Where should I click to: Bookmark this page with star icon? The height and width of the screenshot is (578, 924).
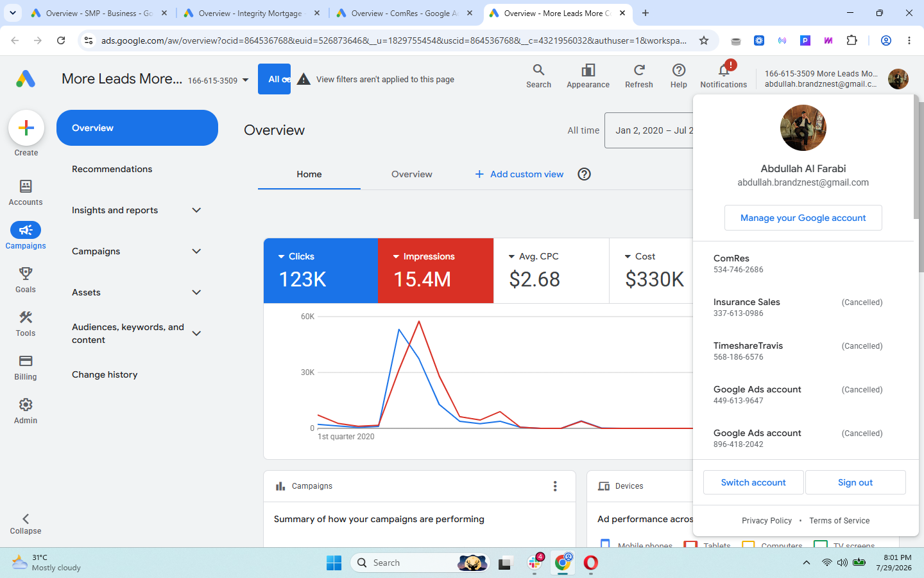pos(704,40)
